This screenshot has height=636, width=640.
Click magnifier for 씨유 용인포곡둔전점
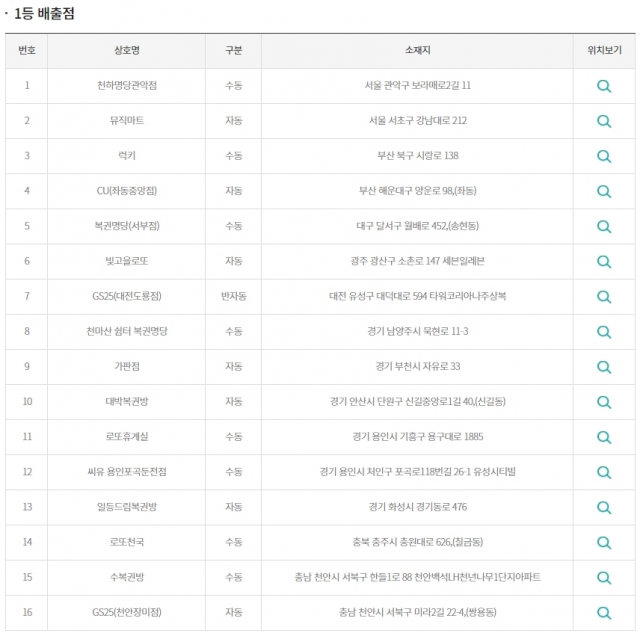(x=604, y=472)
